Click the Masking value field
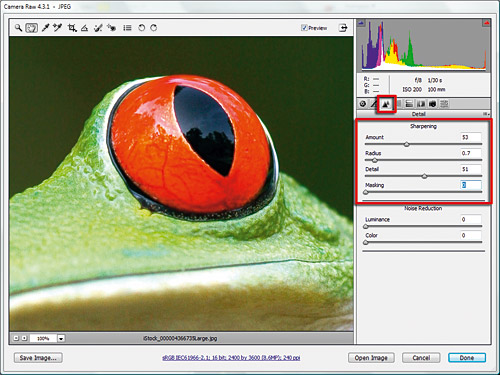The width and height of the screenshot is (500, 375). [471, 185]
